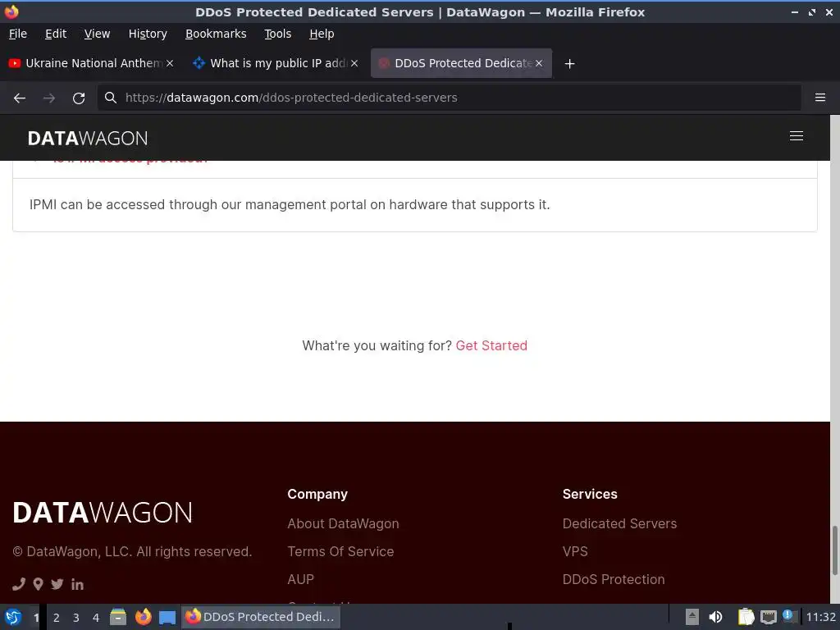Click the clock showing 11:32
The width and height of the screenshot is (840, 630).
click(x=820, y=617)
